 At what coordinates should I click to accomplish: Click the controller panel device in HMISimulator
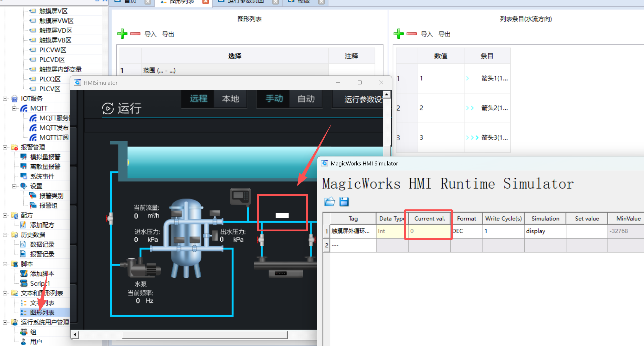tap(240, 197)
